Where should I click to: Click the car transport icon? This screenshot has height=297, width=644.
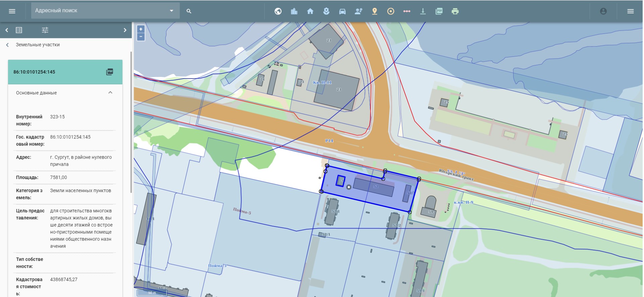pos(342,11)
